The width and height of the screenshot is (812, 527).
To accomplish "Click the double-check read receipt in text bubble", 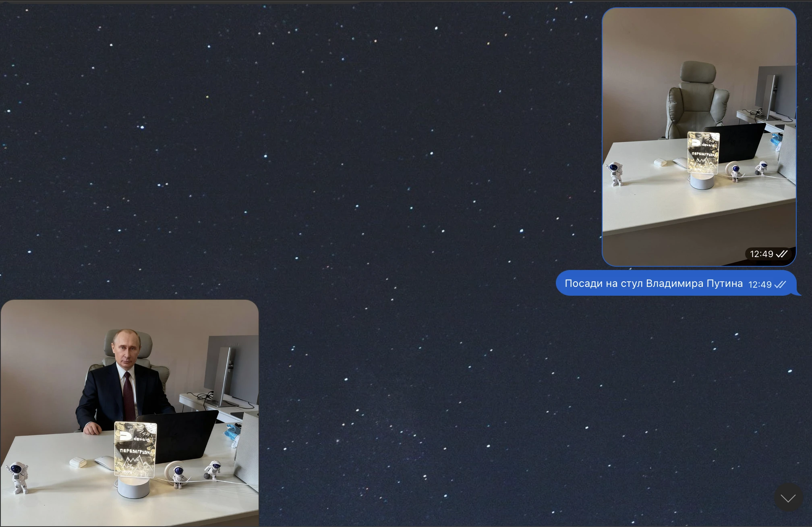I will point(780,284).
